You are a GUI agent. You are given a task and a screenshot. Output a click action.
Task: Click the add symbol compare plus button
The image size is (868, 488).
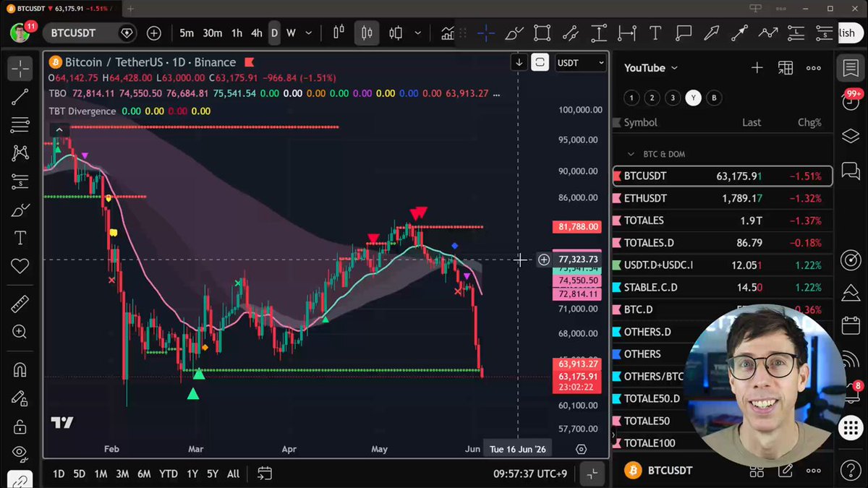click(154, 33)
